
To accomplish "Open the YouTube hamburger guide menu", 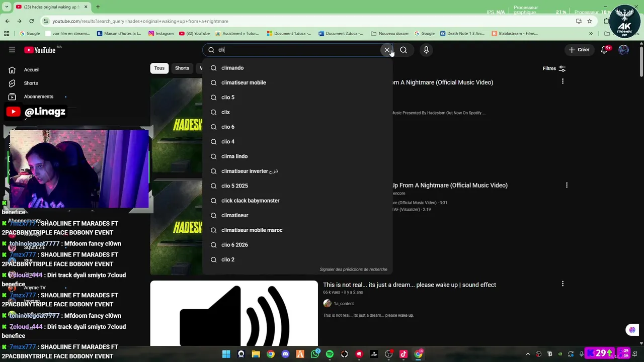I will click(x=12, y=50).
